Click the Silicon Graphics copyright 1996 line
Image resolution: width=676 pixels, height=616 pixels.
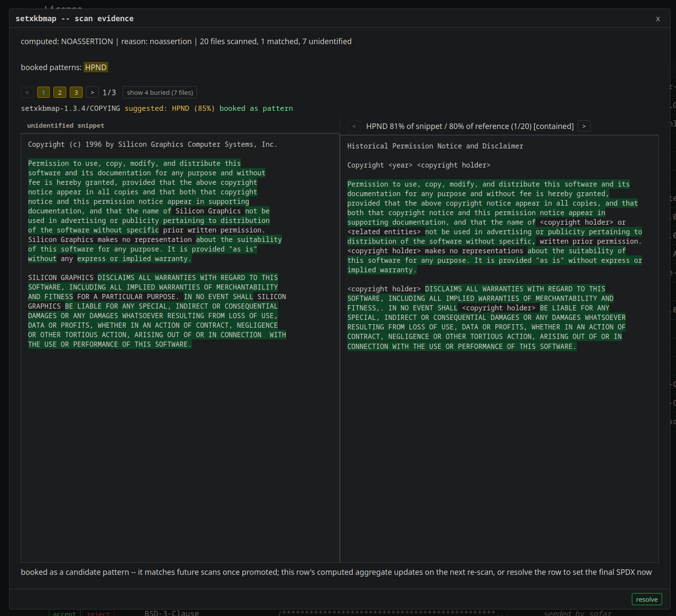click(152, 144)
